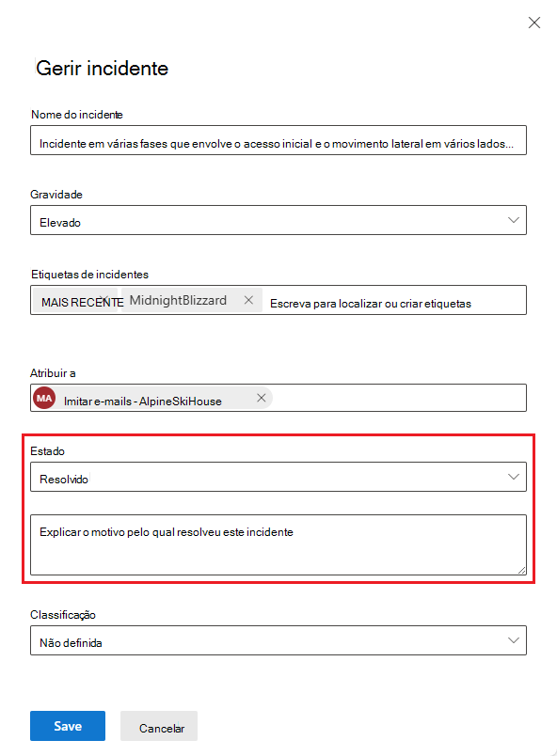Close the Gerir incidente dialog

[x=534, y=23]
